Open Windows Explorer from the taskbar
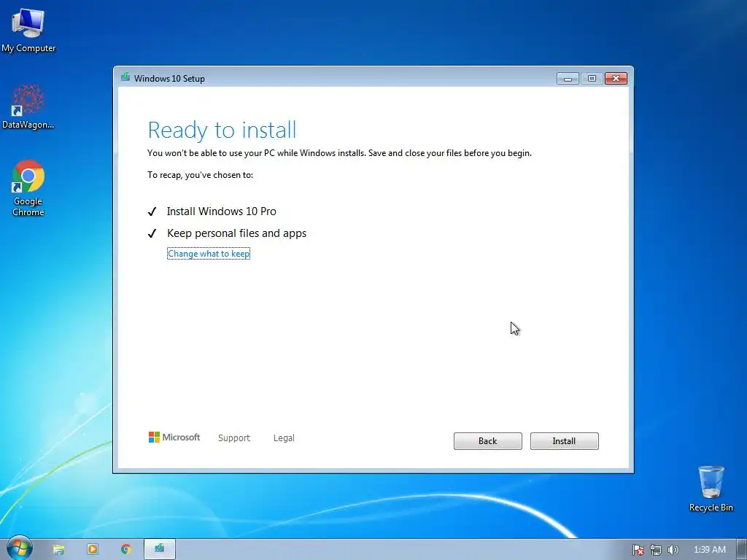The image size is (747, 560). (x=58, y=549)
